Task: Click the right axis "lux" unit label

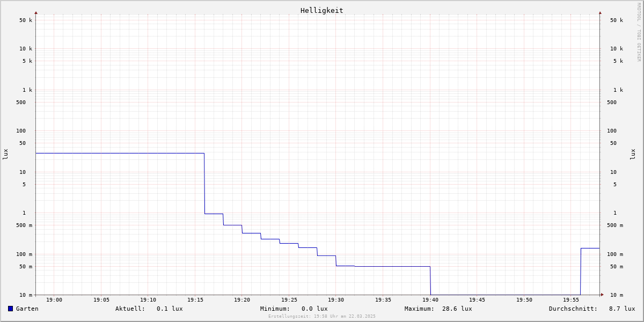Action: click(633, 154)
